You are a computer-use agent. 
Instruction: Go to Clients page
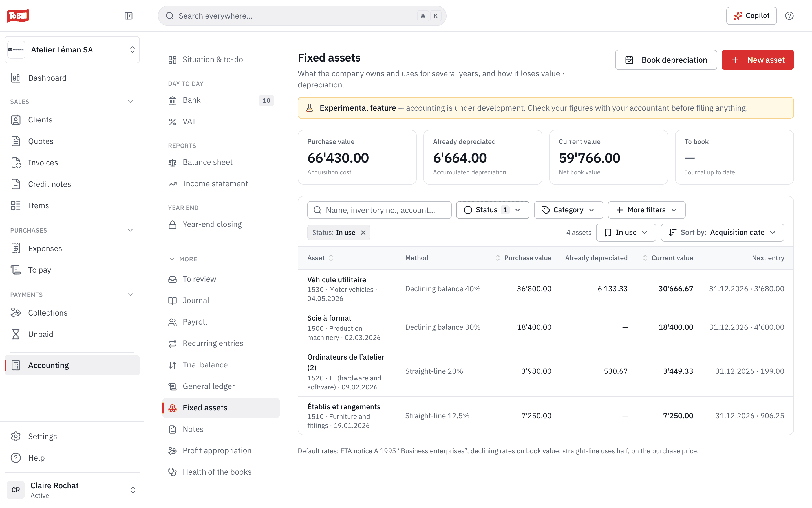72,120
